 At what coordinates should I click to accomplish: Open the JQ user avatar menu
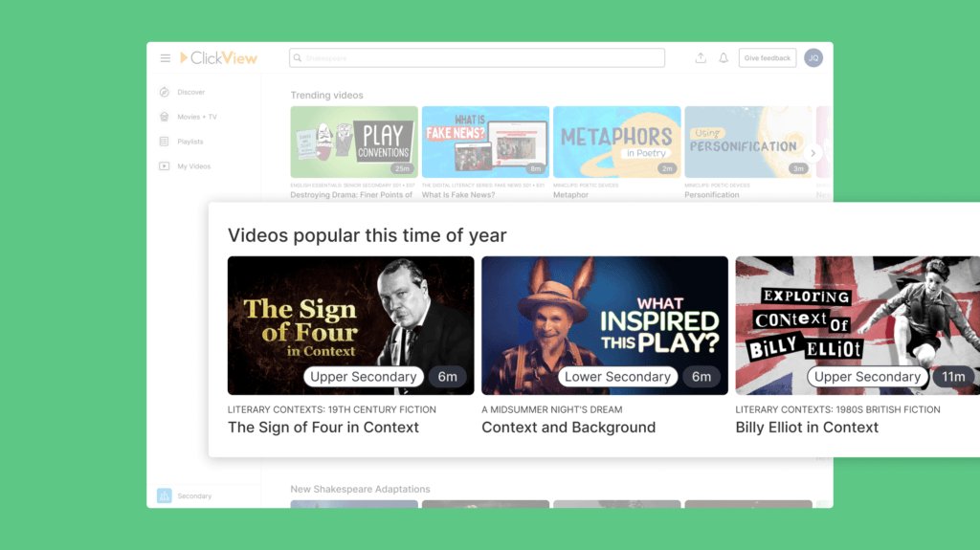coord(813,58)
